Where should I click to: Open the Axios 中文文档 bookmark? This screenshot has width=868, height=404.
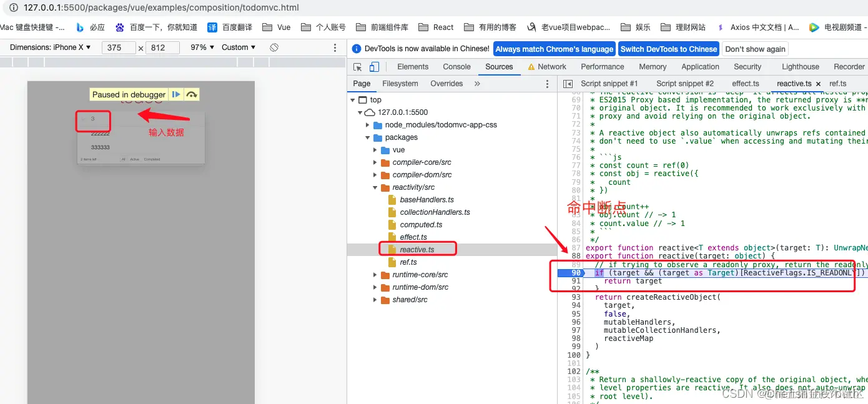point(757,27)
